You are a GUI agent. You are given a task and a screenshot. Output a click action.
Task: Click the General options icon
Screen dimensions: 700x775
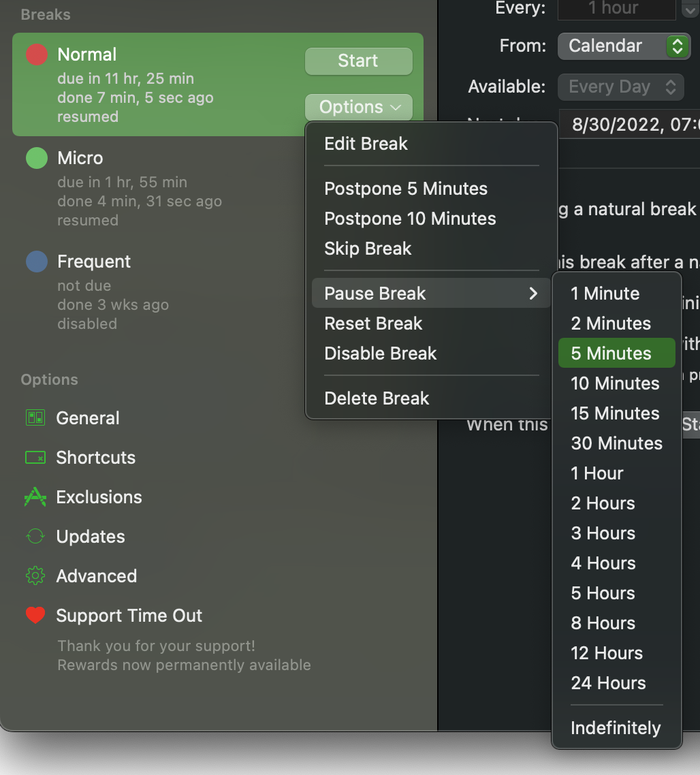point(35,417)
